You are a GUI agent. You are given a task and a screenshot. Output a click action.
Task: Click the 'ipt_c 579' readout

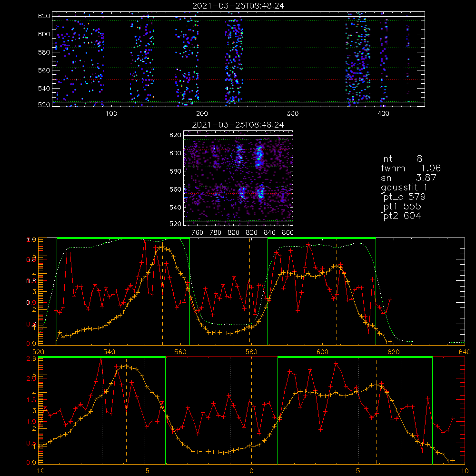pyautogui.click(x=403, y=197)
